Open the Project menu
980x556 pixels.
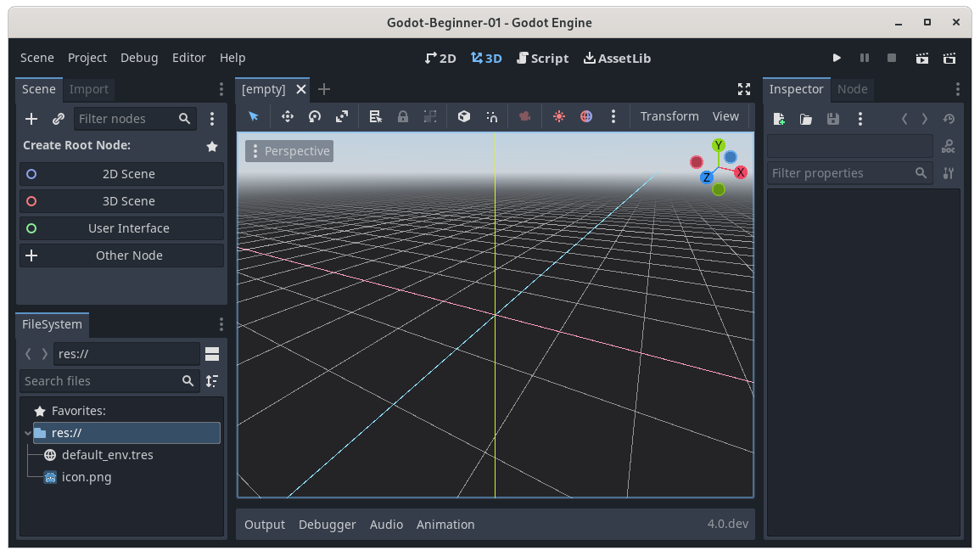[87, 58]
